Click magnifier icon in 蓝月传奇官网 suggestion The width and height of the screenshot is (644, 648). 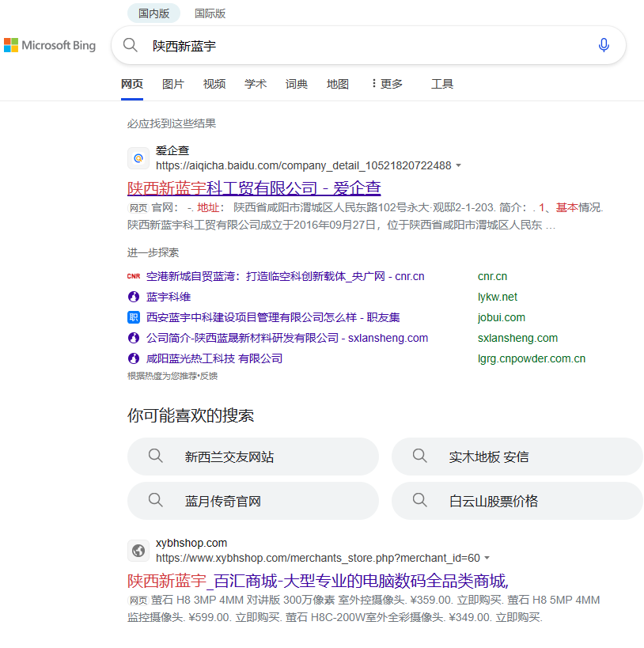coord(155,500)
